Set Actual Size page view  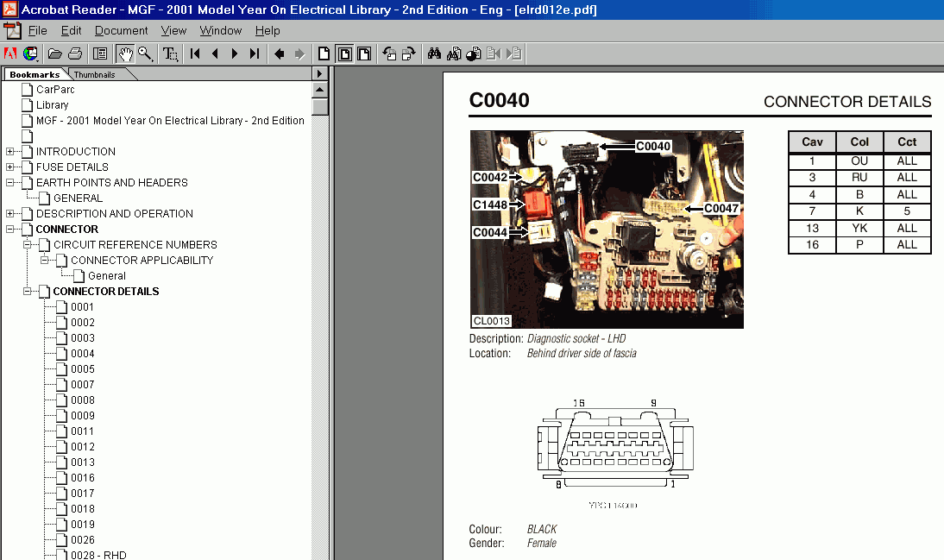point(324,54)
